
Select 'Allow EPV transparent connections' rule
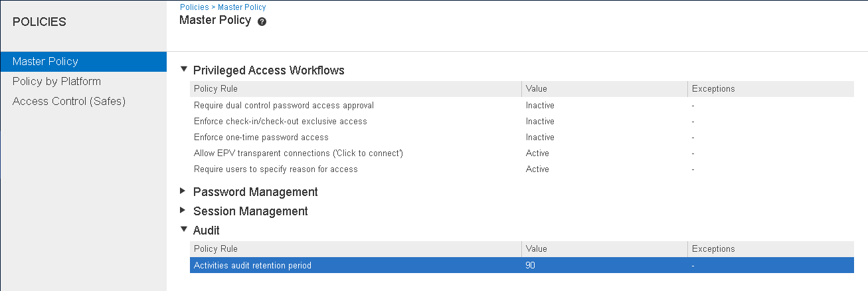521,153
